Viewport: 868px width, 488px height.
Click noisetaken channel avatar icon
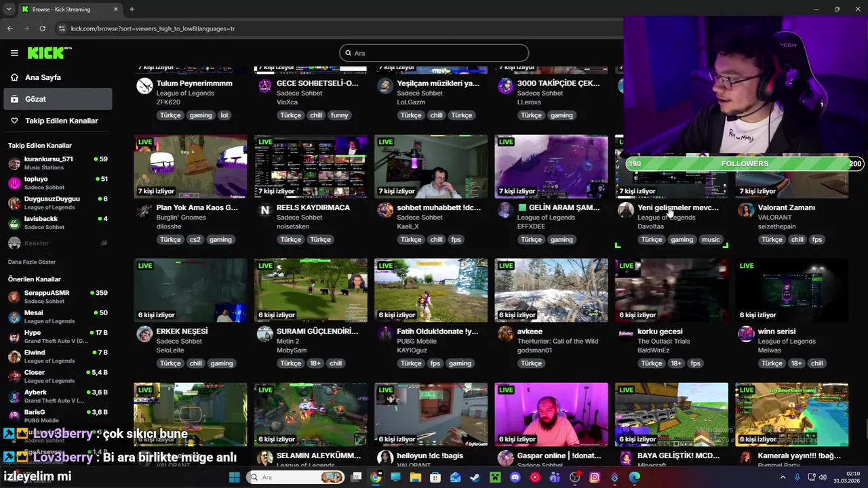click(264, 210)
